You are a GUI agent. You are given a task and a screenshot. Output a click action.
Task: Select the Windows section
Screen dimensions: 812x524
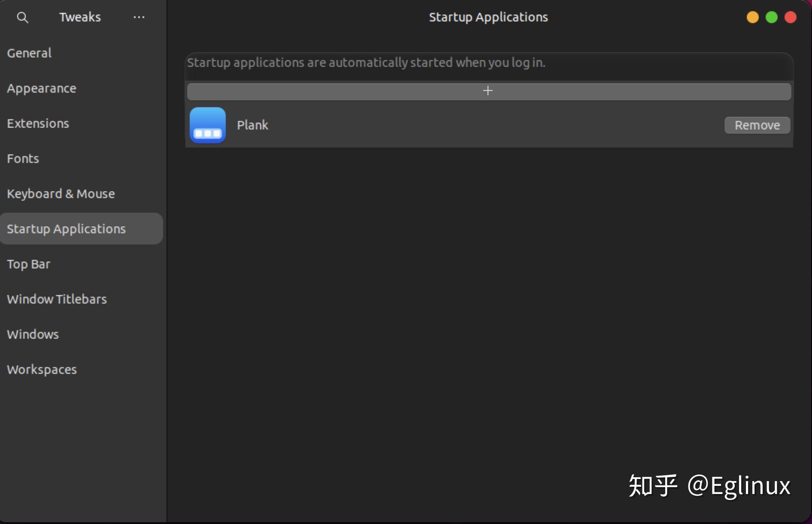[33, 334]
